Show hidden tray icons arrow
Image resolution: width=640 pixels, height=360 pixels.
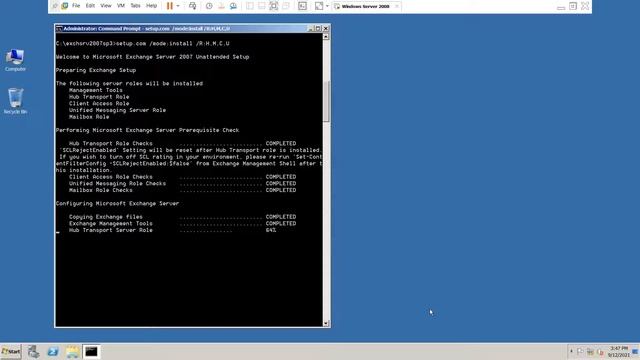pyautogui.click(x=571, y=351)
